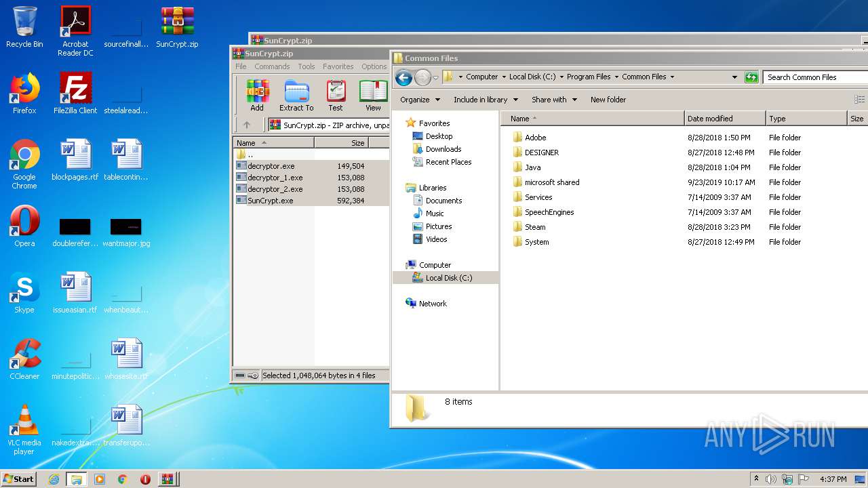This screenshot has height=488, width=868.
Task: Click Explorer Forward navigation button
Action: pos(422,77)
